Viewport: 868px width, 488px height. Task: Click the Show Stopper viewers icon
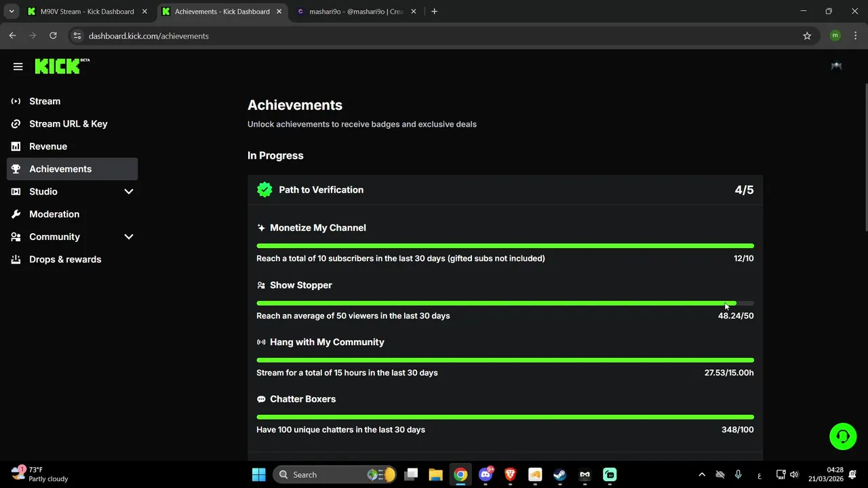(261, 285)
